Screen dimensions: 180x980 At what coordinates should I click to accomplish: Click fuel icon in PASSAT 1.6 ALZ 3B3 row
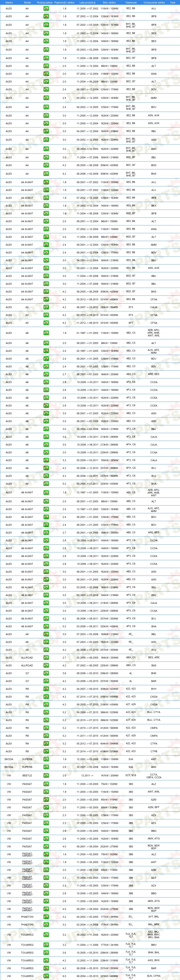pyautogui.click(x=46, y=784)
